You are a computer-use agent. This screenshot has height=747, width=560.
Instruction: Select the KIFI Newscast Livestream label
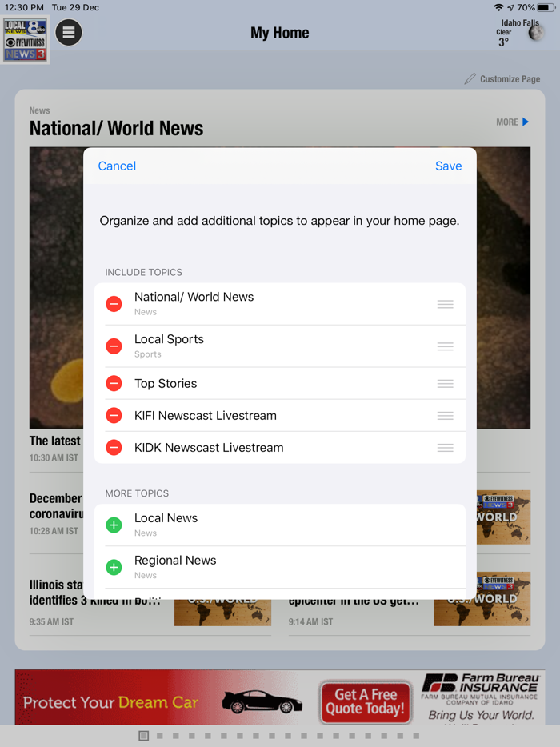[x=206, y=415]
